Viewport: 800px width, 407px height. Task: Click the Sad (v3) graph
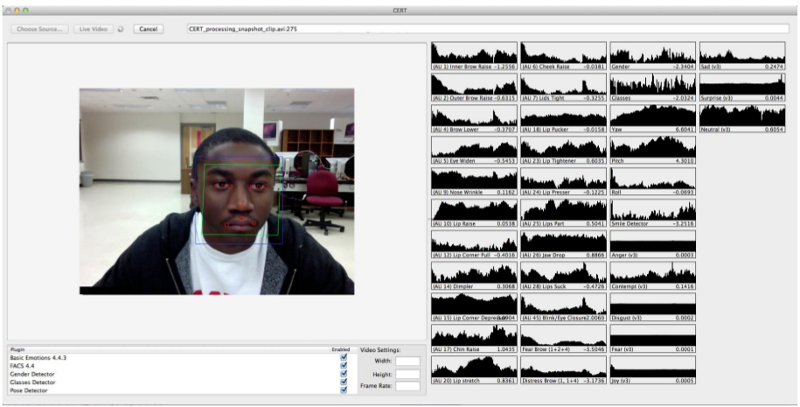click(x=742, y=56)
